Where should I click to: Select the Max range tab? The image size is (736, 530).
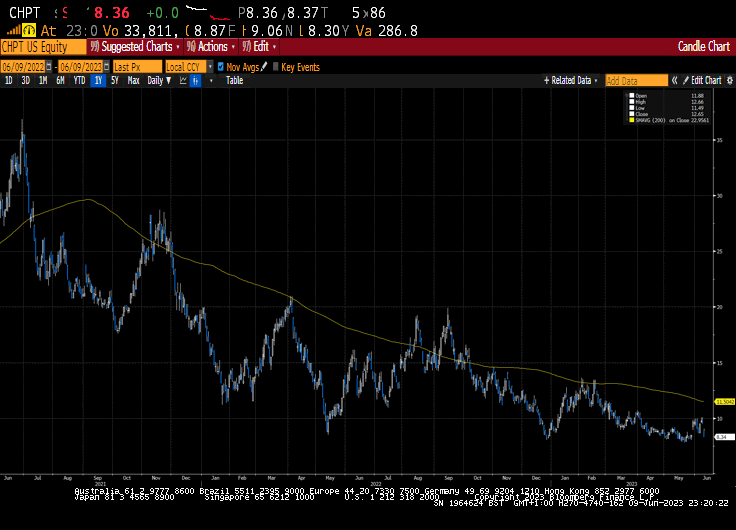[133, 81]
